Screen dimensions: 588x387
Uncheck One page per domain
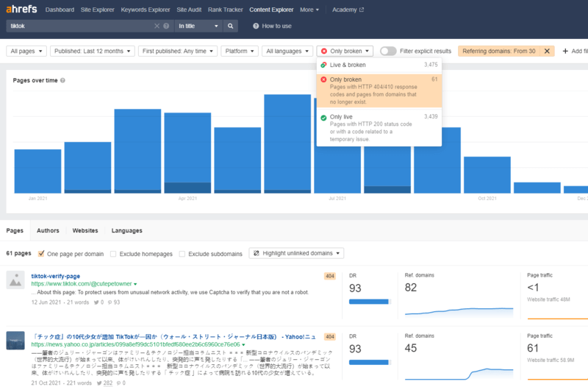point(41,253)
